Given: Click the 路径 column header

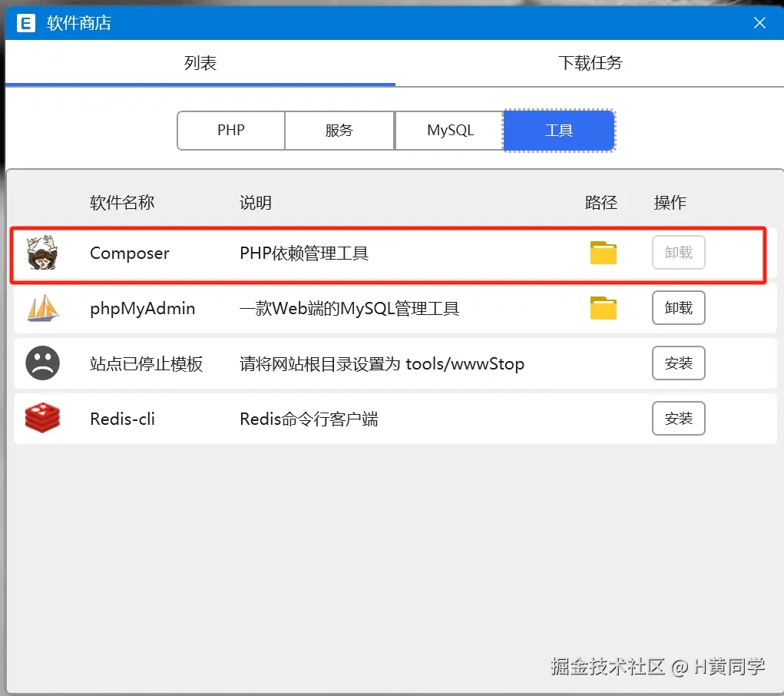Looking at the screenshot, I should point(601,203).
